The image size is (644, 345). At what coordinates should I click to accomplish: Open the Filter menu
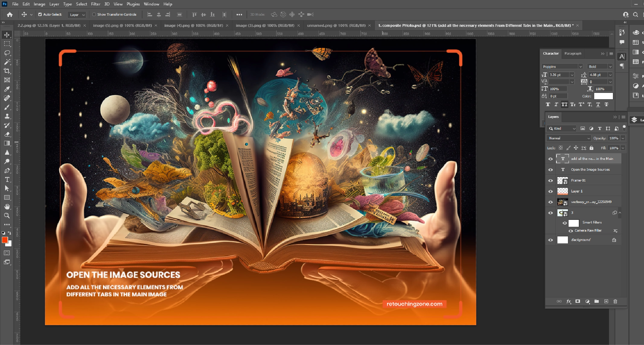coord(96,4)
